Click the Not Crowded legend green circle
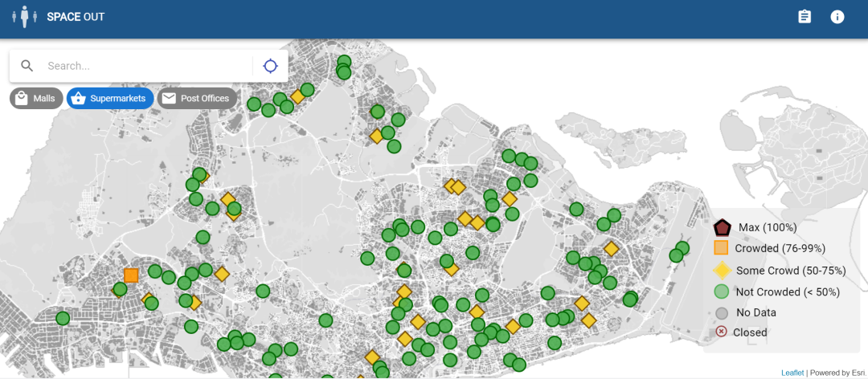Image resolution: width=868 pixels, height=379 pixels. tap(722, 291)
